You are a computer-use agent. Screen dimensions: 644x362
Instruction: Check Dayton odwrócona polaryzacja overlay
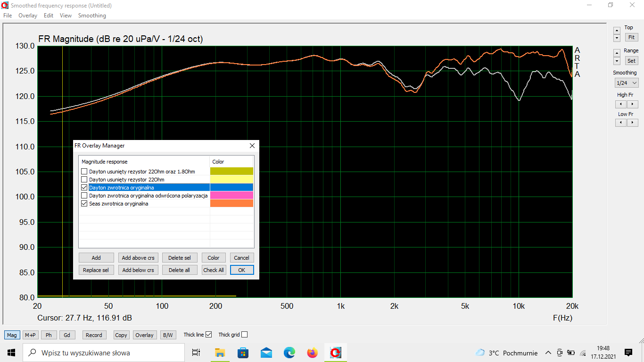tap(84, 196)
